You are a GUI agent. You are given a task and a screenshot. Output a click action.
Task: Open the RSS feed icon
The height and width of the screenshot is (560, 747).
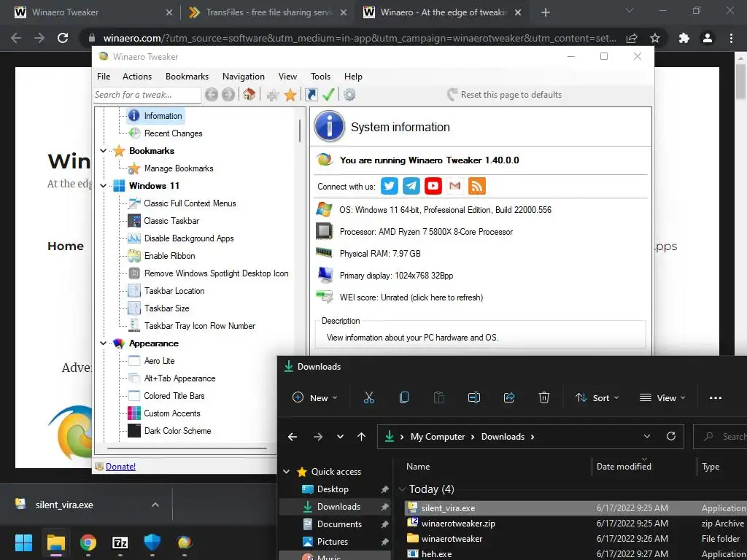coord(477,186)
